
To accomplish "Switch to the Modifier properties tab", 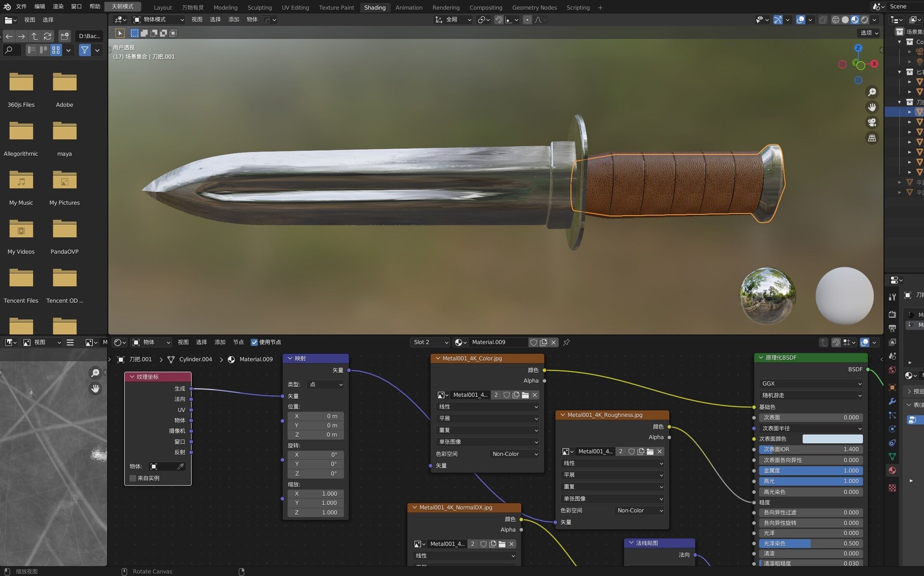I will [892, 401].
